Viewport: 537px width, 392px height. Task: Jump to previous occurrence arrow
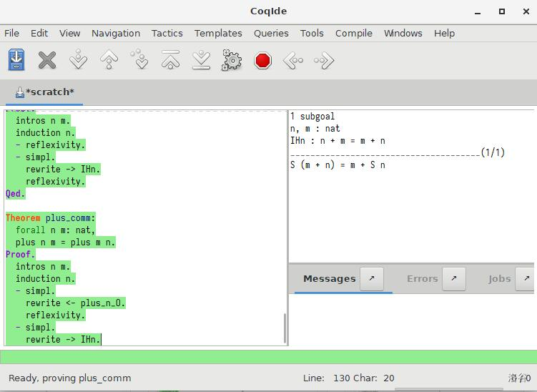click(x=293, y=61)
